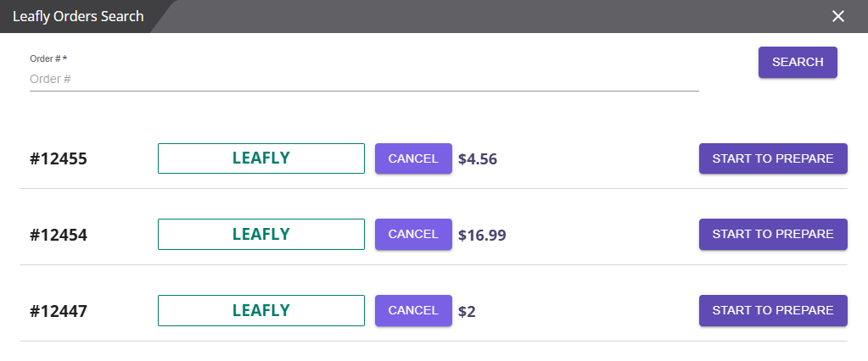Click the Leafly Orders Search title tab
The height and width of the screenshot is (361, 868).
tap(78, 16)
